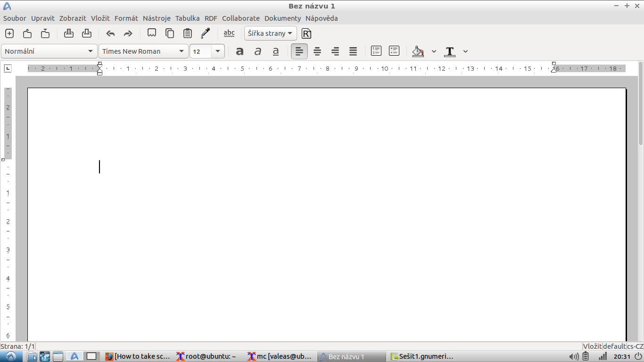Click the battery indicator in the tray

(x=586, y=356)
